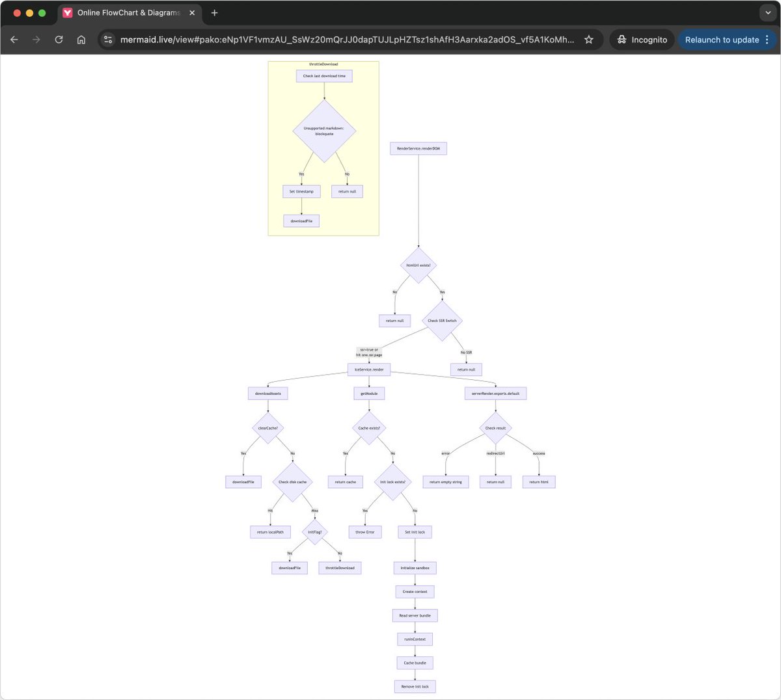View site information icon in address bar
Screen dimensions: 781x700
tap(109, 40)
